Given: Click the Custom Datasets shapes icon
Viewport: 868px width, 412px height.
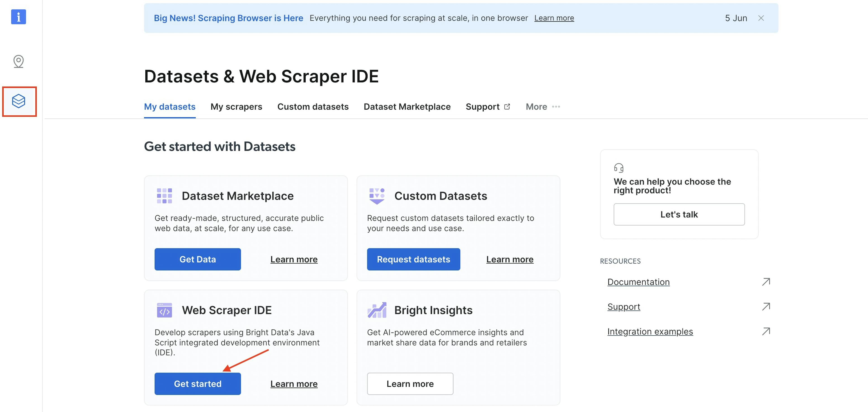Looking at the screenshot, I should (377, 196).
